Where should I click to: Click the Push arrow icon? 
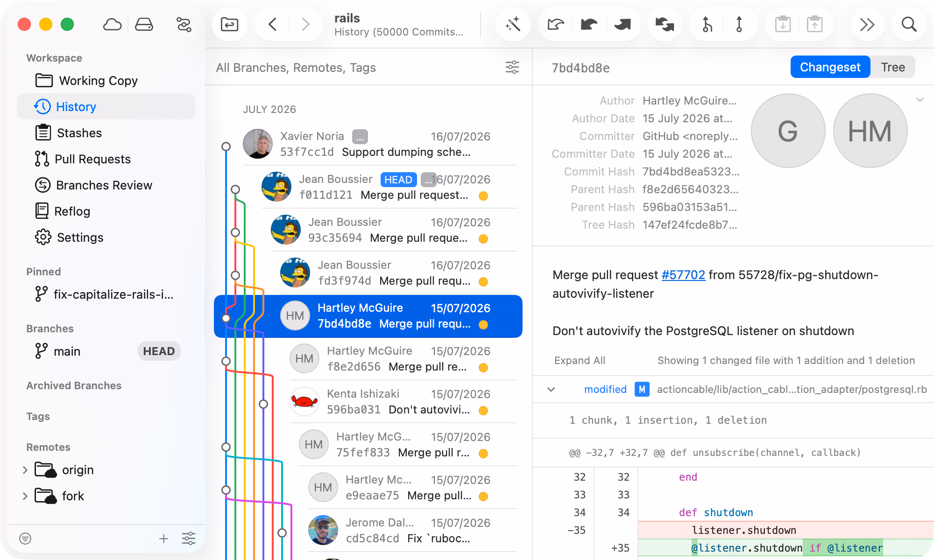(622, 24)
